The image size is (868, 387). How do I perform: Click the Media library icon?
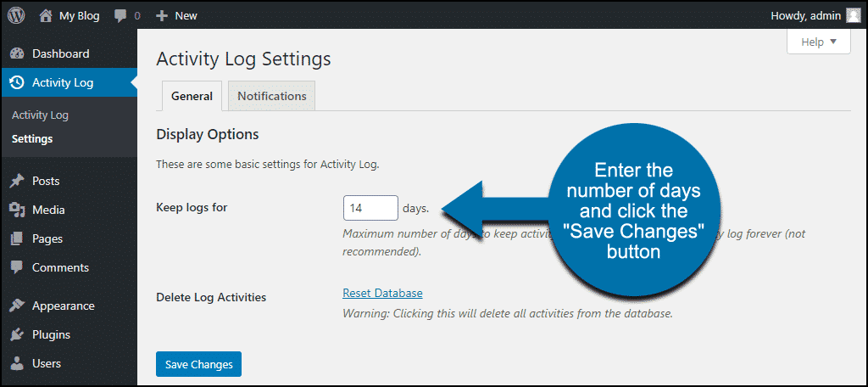point(17,210)
